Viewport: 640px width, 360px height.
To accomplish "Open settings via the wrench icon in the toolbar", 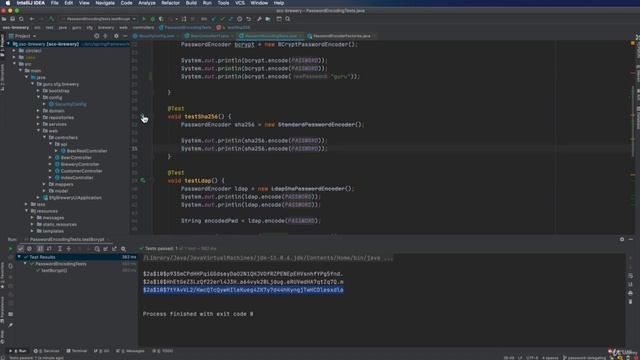I will pos(259,19).
